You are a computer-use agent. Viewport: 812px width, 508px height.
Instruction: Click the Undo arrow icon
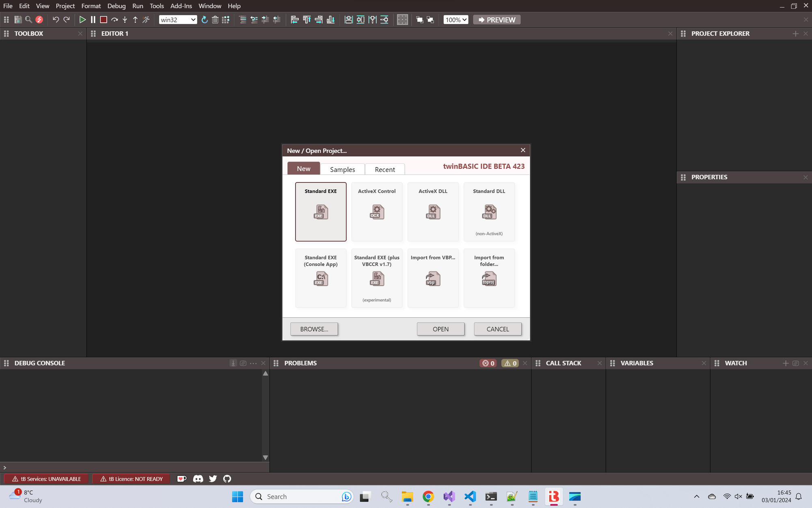click(x=56, y=20)
